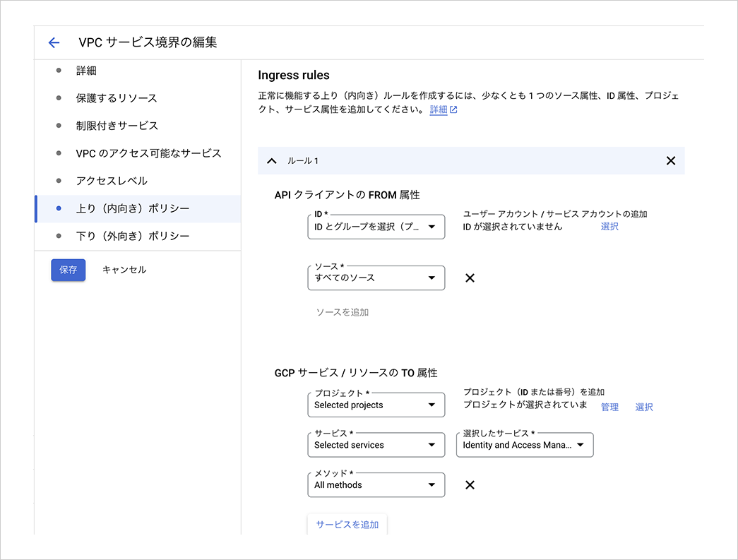Viewport: 738px width, 560px height.
Task: Click プロジェクトが選択されていま text
Action: pyautogui.click(x=525, y=404)
